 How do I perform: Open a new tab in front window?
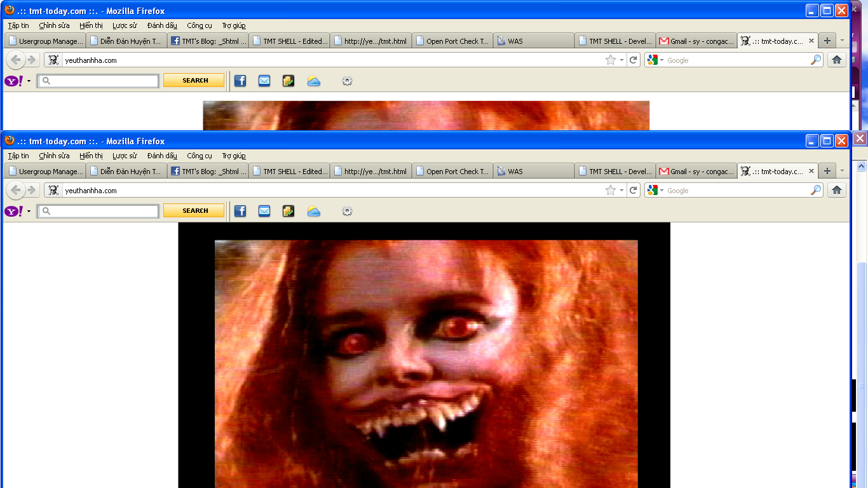[x=827, y=171]
